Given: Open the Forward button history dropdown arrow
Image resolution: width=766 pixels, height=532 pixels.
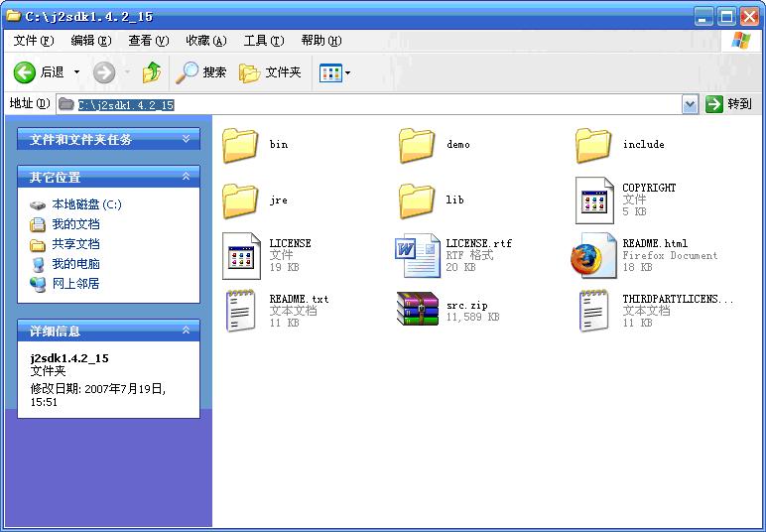Looking at the screenshot, I should (127, 72).
